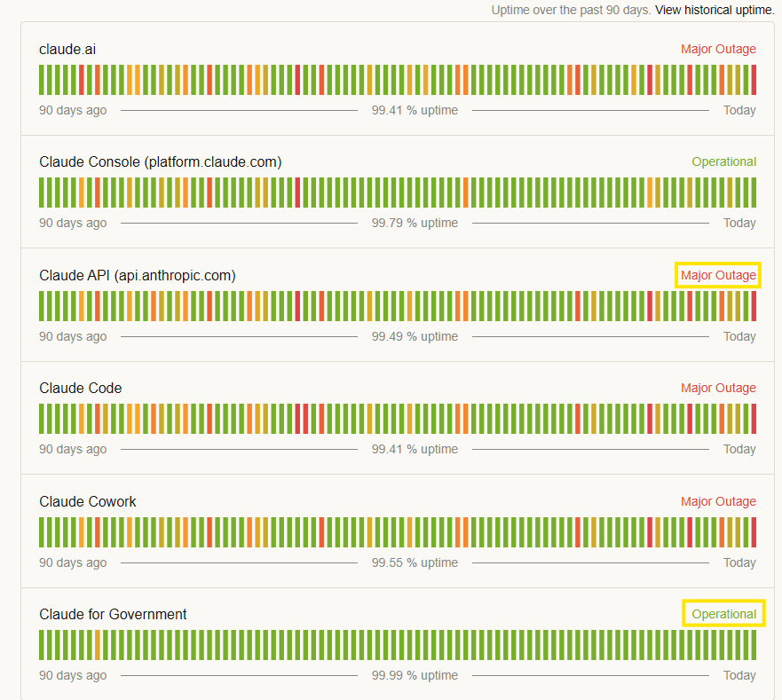The width and height of the screenshot is (782, 700).
Task: Select today's red bar in Claude Code chart
Action: (754, 419)
